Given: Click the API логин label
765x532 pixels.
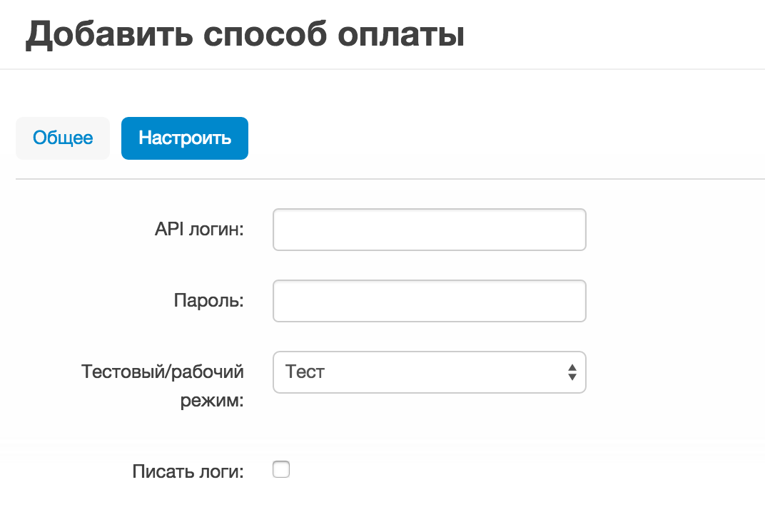Looking at the screenshot, I should (199, 230).
